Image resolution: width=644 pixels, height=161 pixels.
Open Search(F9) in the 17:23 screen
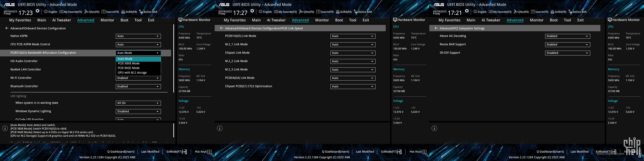point(110,12)
